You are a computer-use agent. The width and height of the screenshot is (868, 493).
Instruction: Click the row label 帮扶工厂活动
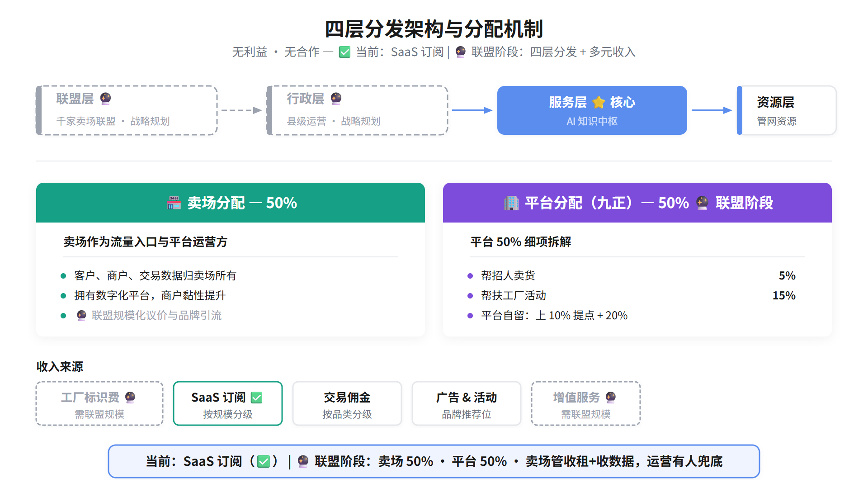click(514, 295)
